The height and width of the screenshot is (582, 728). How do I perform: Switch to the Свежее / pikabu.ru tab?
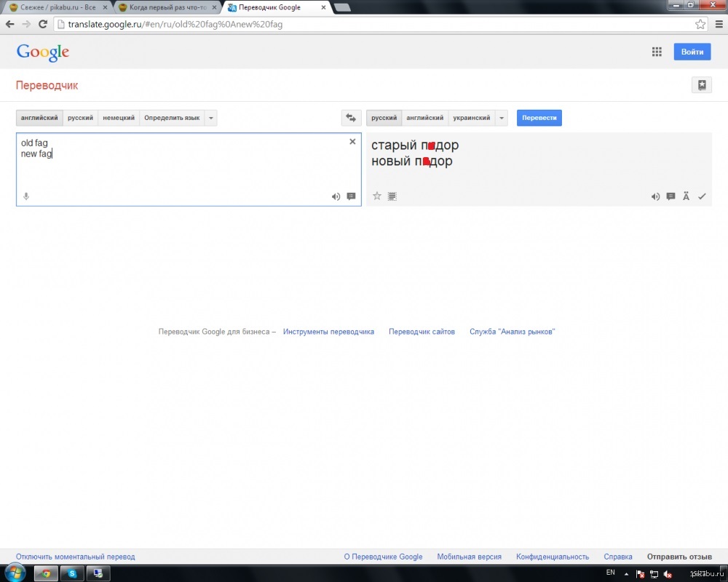[x=58, y=7]
